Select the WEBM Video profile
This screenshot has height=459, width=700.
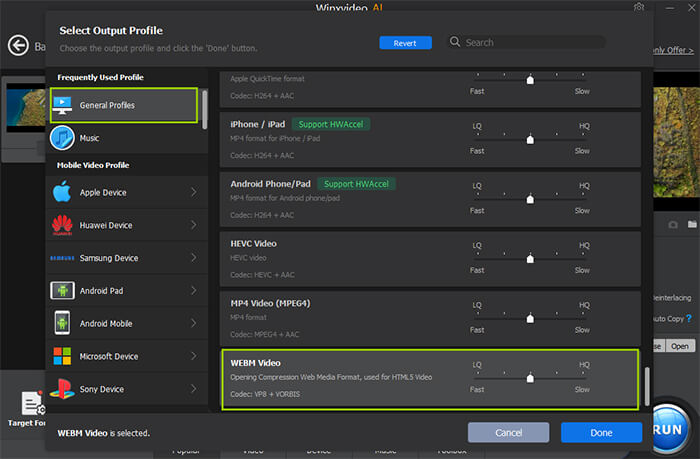point(430,380)
